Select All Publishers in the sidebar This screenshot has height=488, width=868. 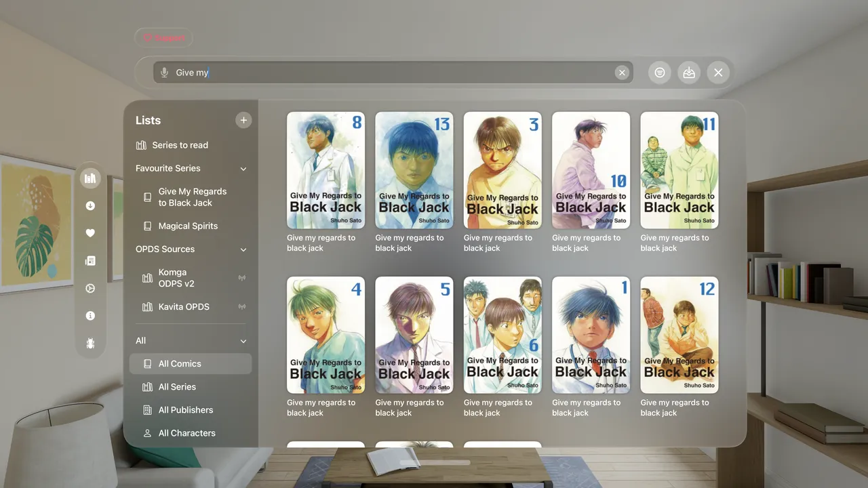(x=191, y=410)
